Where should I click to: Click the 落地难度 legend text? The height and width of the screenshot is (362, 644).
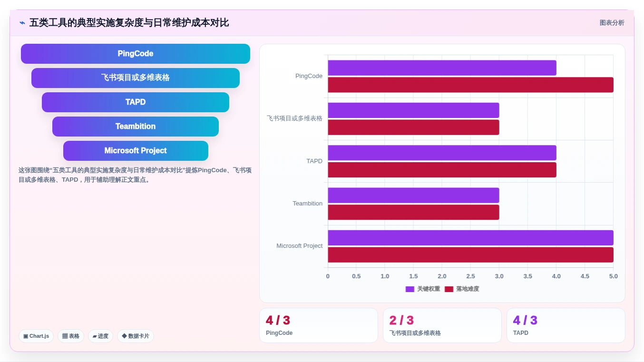[468, 289]
